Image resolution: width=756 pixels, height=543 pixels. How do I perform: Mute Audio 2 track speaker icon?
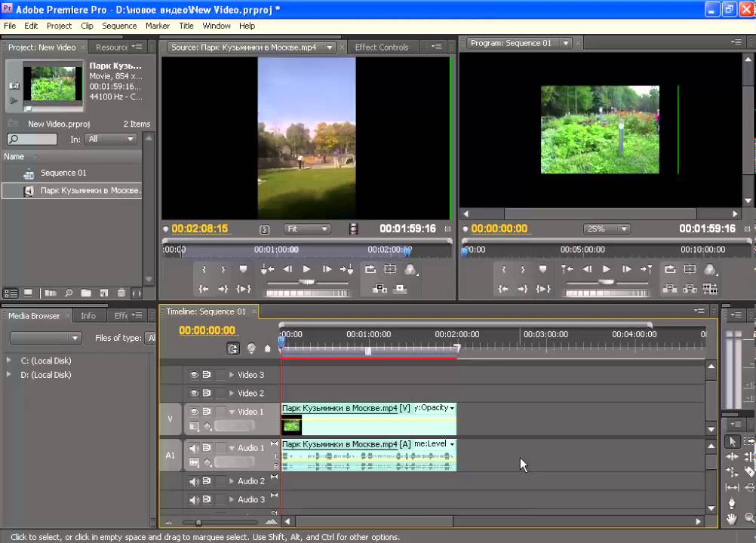pyautogui.click(x=194, y=481)
